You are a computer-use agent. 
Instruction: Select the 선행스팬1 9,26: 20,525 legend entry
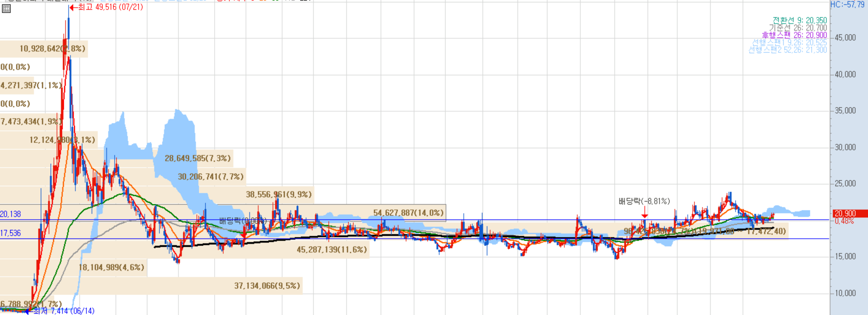789,42
